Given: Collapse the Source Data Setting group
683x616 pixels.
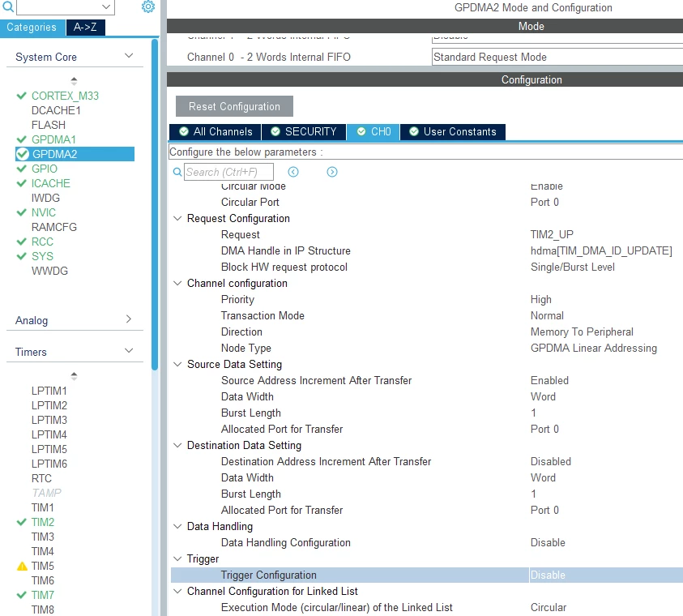Looking at the screenshot, I should click(x=177, y=364).
